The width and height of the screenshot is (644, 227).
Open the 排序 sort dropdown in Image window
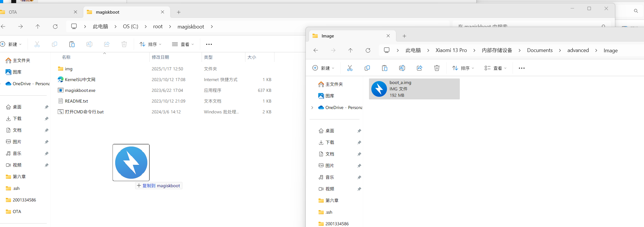pyautogui.click(x=463, y=68)
